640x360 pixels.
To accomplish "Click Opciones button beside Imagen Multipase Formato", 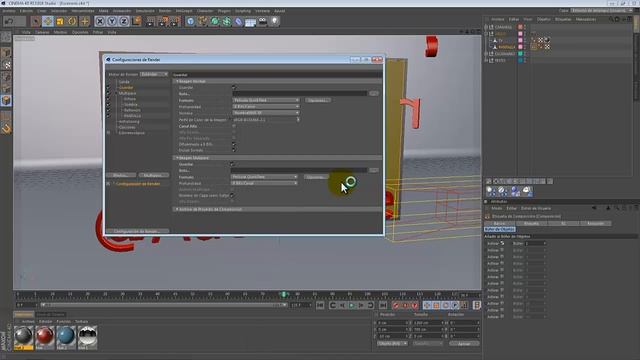I will 316,177.
